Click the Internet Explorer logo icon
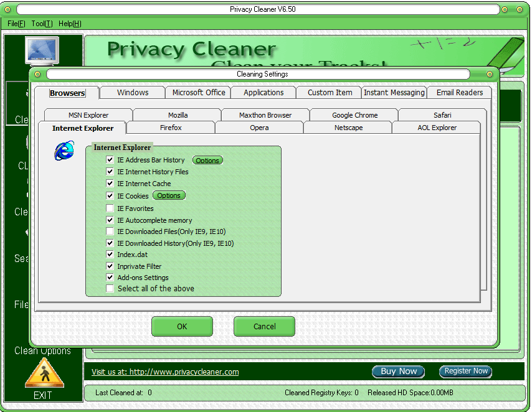The height and width of the screenshot is (412, 532). pyautogui.click(x=64, y=151)
